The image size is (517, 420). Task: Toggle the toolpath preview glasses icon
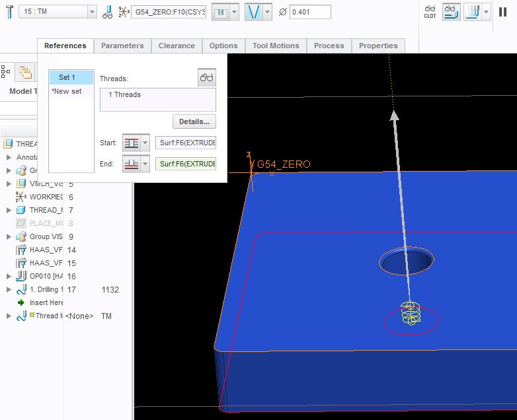pyautogui.click(x=451, y=12)
